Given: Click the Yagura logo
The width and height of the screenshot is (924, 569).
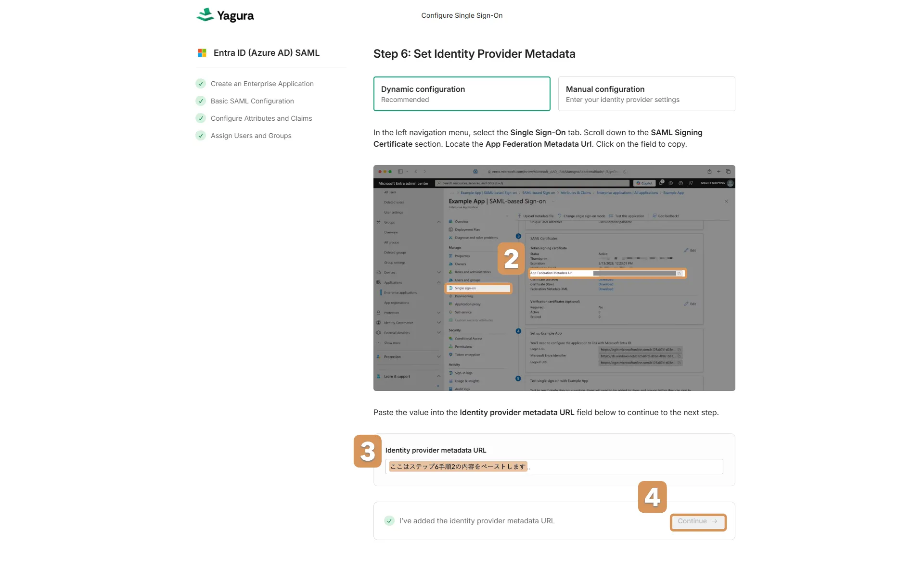Looking at the screenshot, I should click(x=225, y=15).
